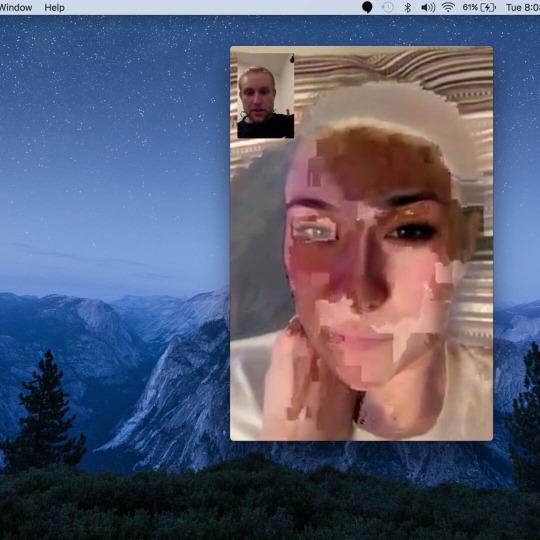This screenshot has height=540, width=540.
Task: Click the charging battery icon
Action: [488, 7]
